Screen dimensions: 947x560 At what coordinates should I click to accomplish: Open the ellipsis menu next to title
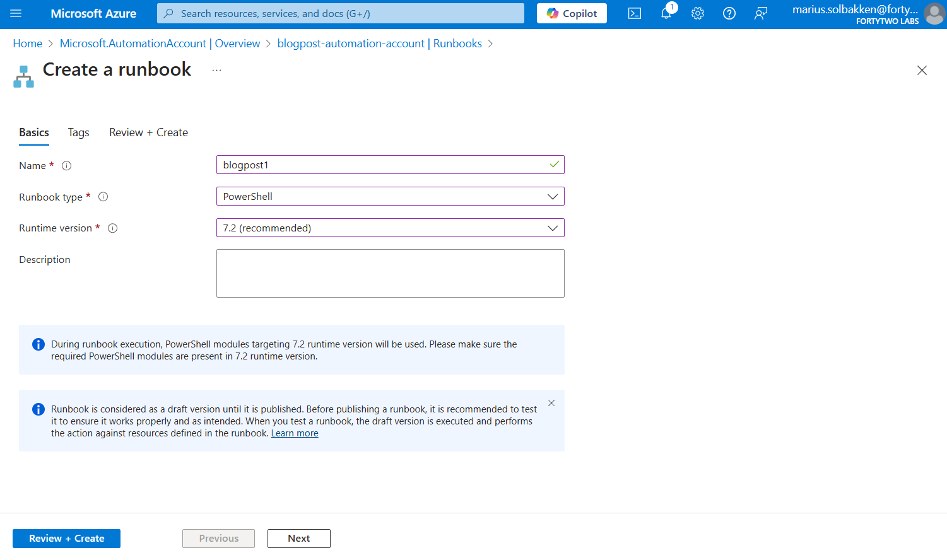pyautogui.click(x=216, y=70)
